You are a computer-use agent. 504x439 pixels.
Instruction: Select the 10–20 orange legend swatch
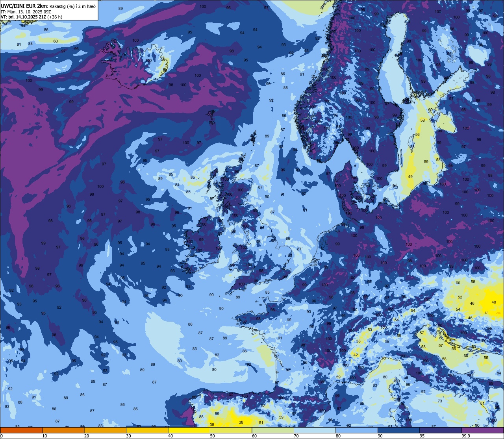[63, 430]
